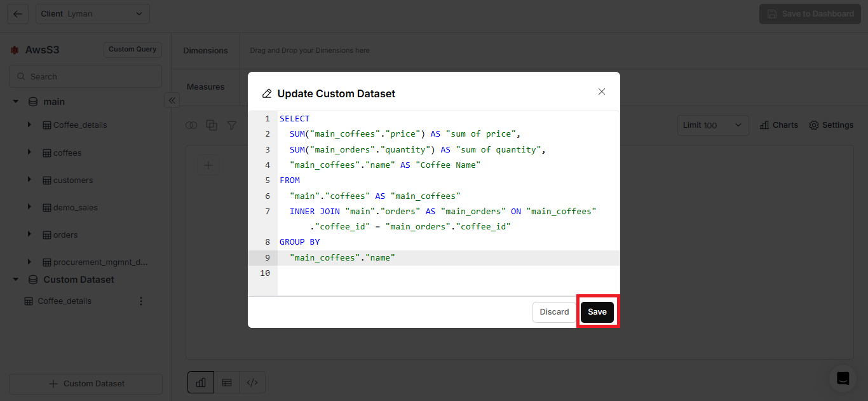This screenshot has width=868, height=401.
Task: Expand the orders table
Action: 29,234
